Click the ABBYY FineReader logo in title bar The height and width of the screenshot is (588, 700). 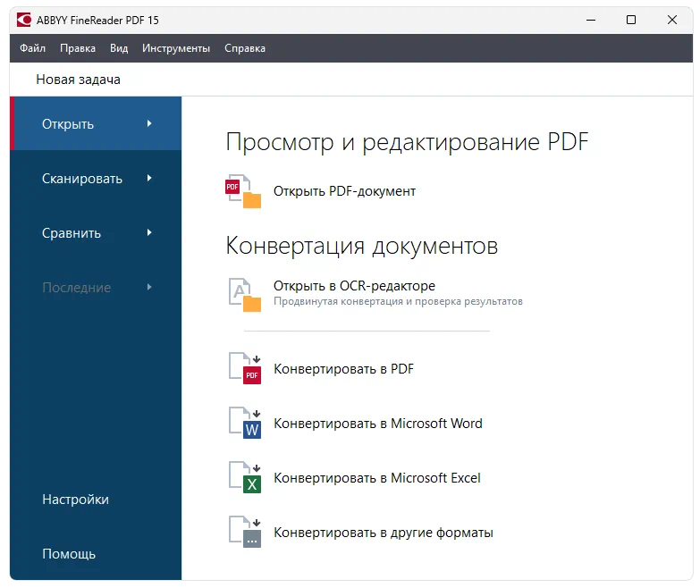coord(21,20)
